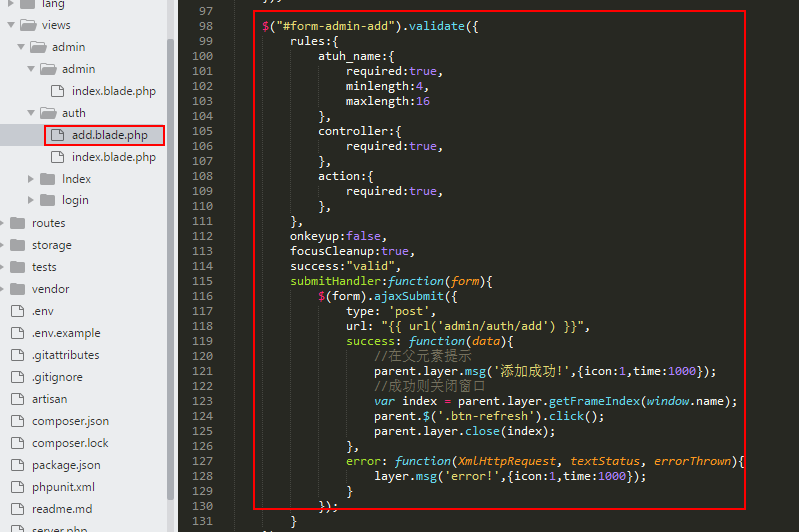Image resolution: width=799 pixels, height=532 pixels.
Task: Collapse the auth folder arrow
Action: click(x=32, y=113)
